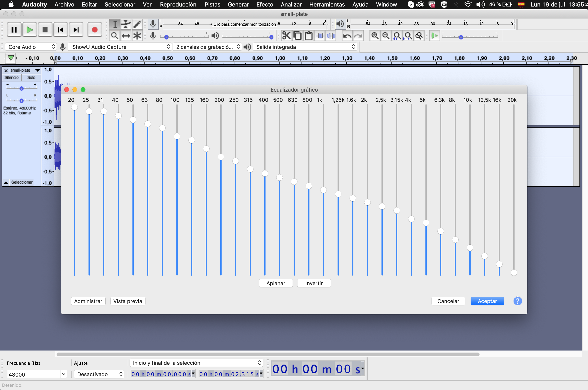Click the selection start time field

point(163,374)
